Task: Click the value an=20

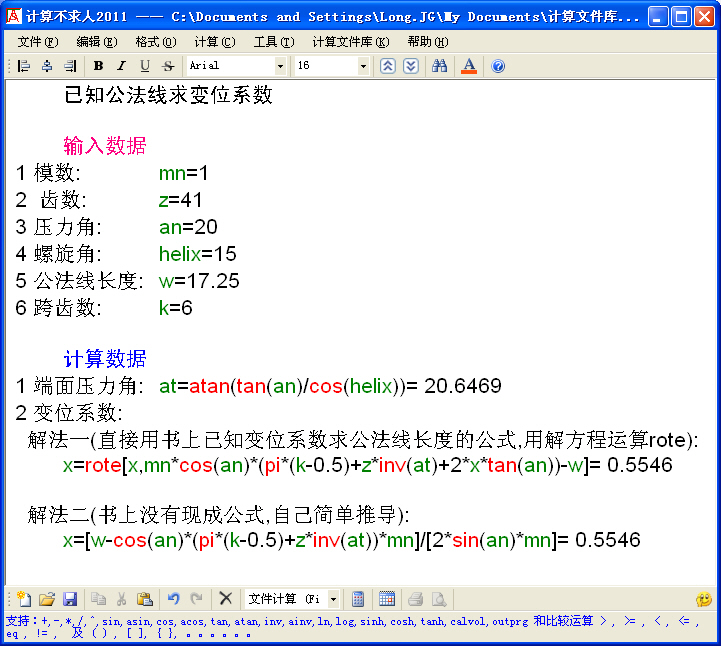Action: point(188,227)
